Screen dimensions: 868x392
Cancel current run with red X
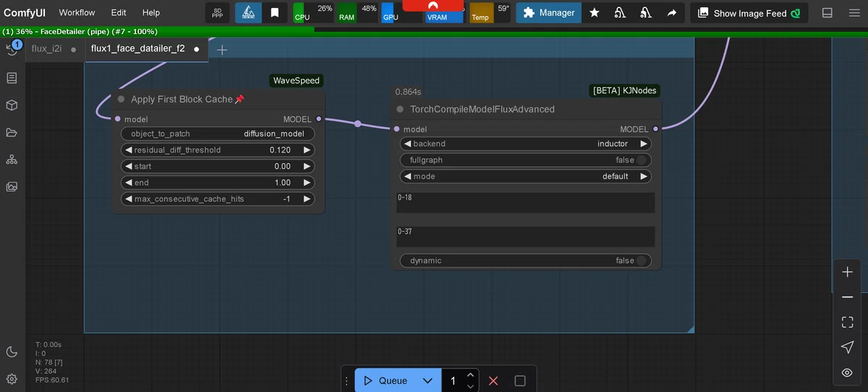[x=493, y=380]
